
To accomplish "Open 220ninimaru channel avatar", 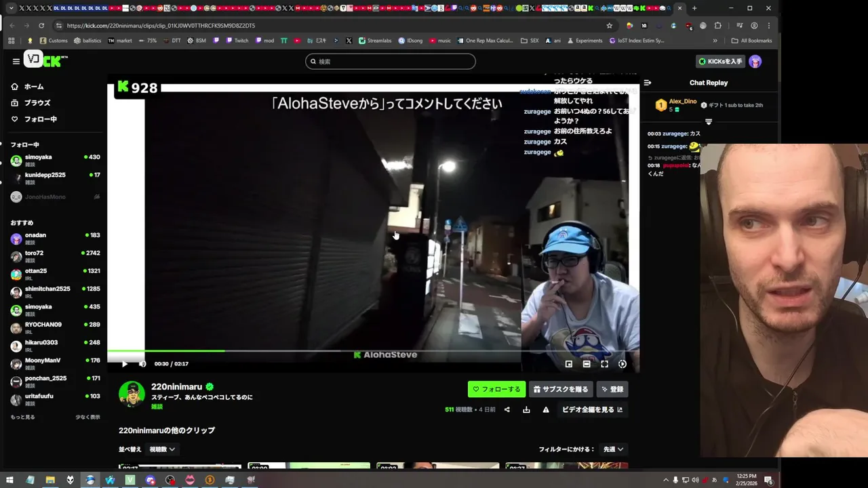I will click(x=132, y=394).
